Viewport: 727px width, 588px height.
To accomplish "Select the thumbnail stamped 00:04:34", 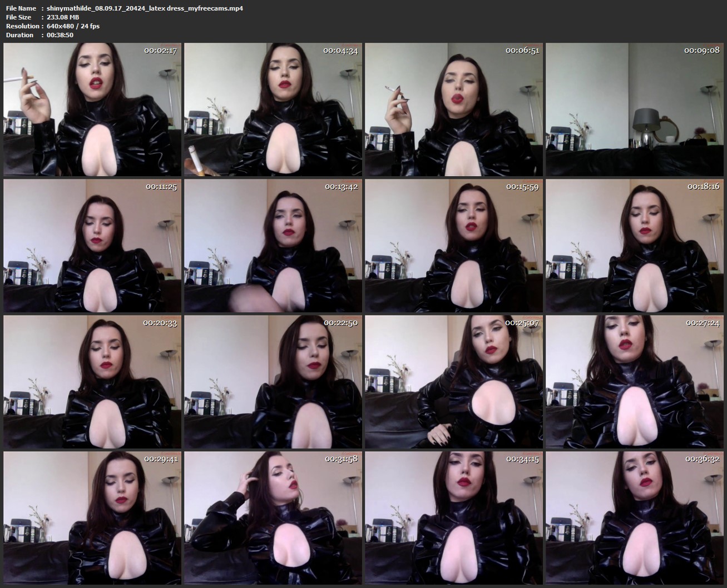I will [273, 109].
